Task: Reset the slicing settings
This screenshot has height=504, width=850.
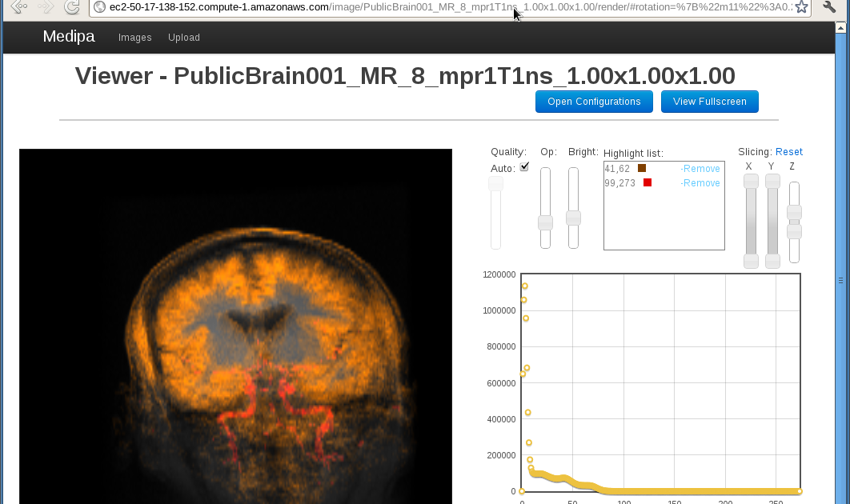Action: pos(789,151)
